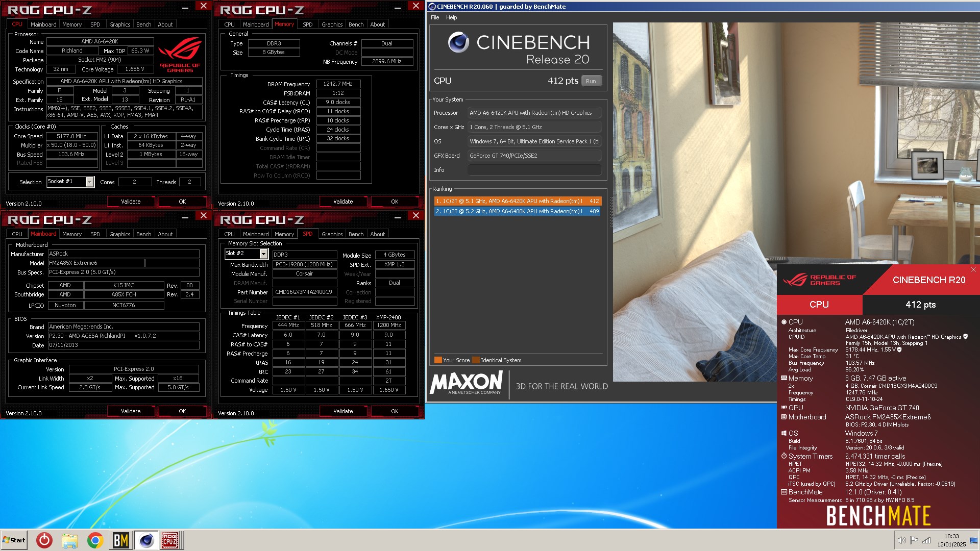Click the Republic of Gamers logo in BenchMate

coord(820,280)
